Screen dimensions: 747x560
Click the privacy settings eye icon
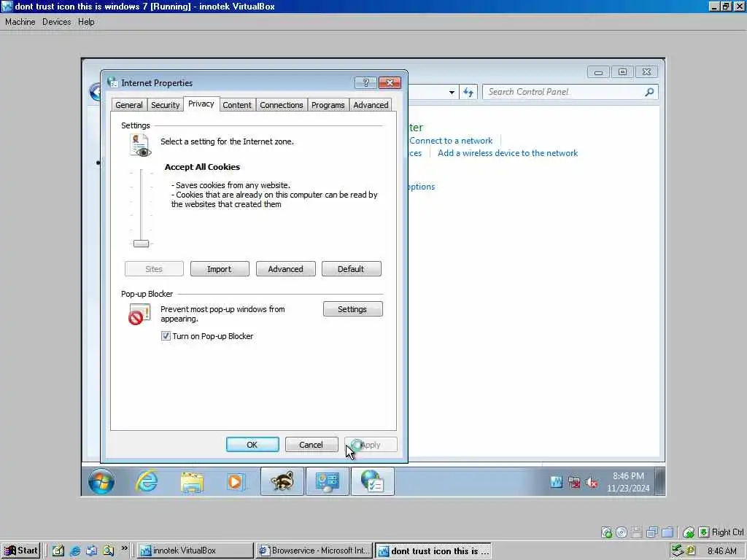(x=140, y=146)
